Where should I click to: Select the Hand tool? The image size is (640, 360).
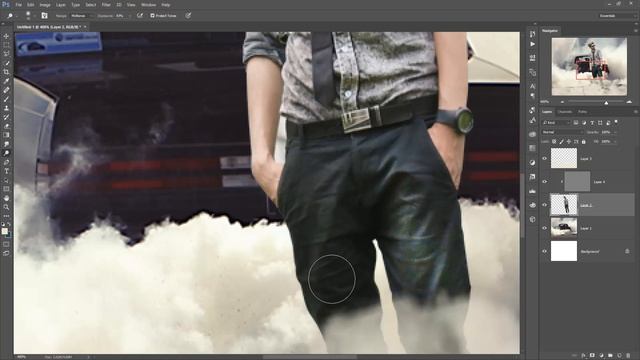[6, 198]
